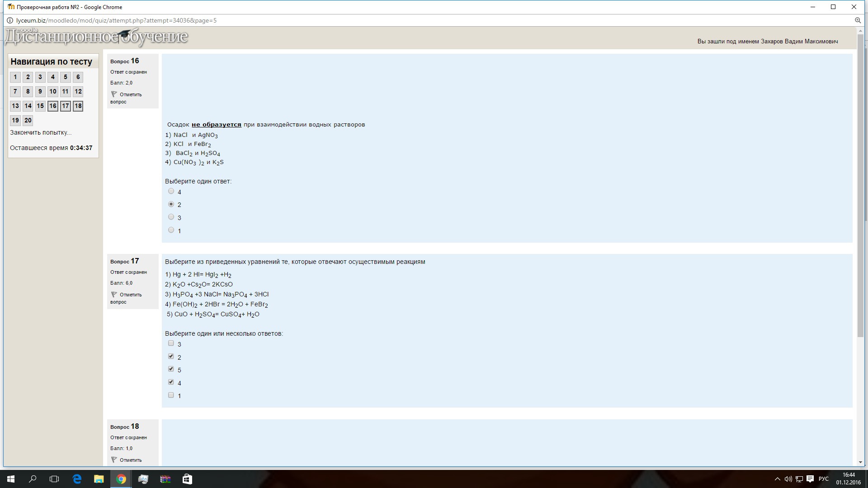Click the site info icon beside URL

coord(10,20)
